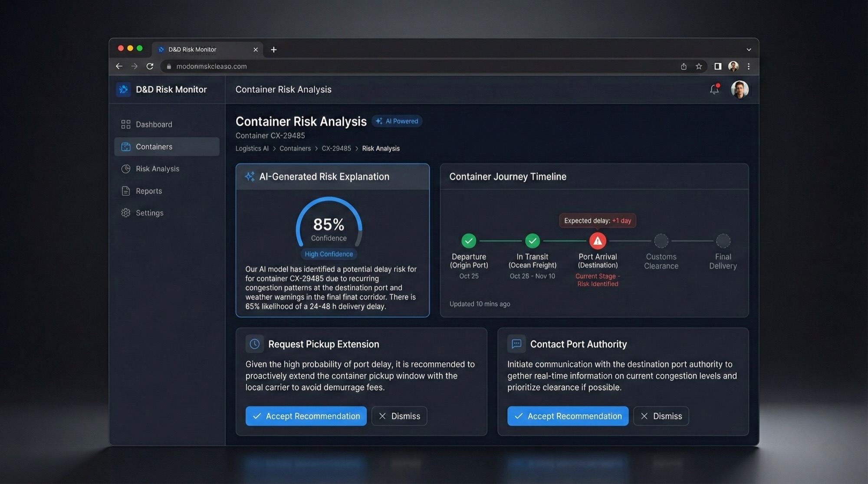868x484 pixels.
Task: Open the tab list chevron at top right
Action: 748,49
